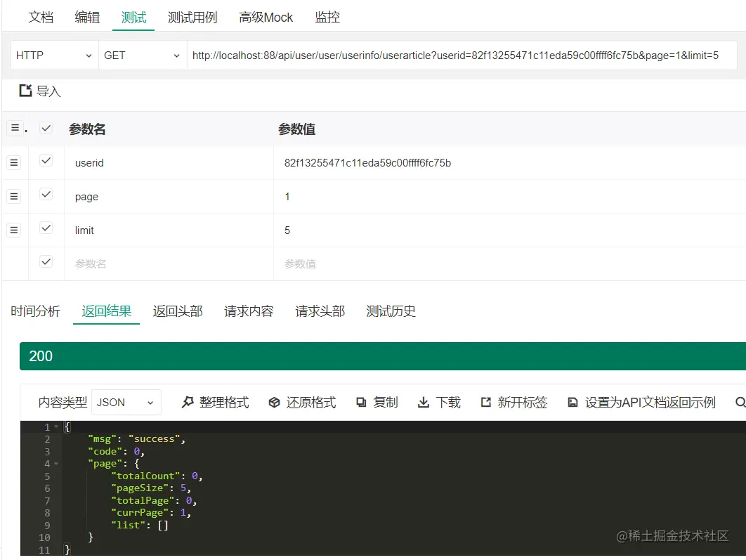Screen dimensions: 746x560
Task: Click the green 200 status bar
Action: tap(383, 356)
